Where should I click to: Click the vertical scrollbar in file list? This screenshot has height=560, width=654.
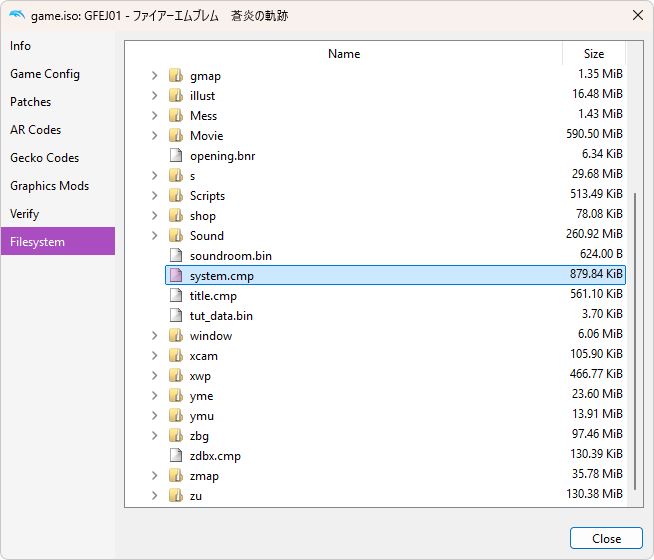point(635,340)
